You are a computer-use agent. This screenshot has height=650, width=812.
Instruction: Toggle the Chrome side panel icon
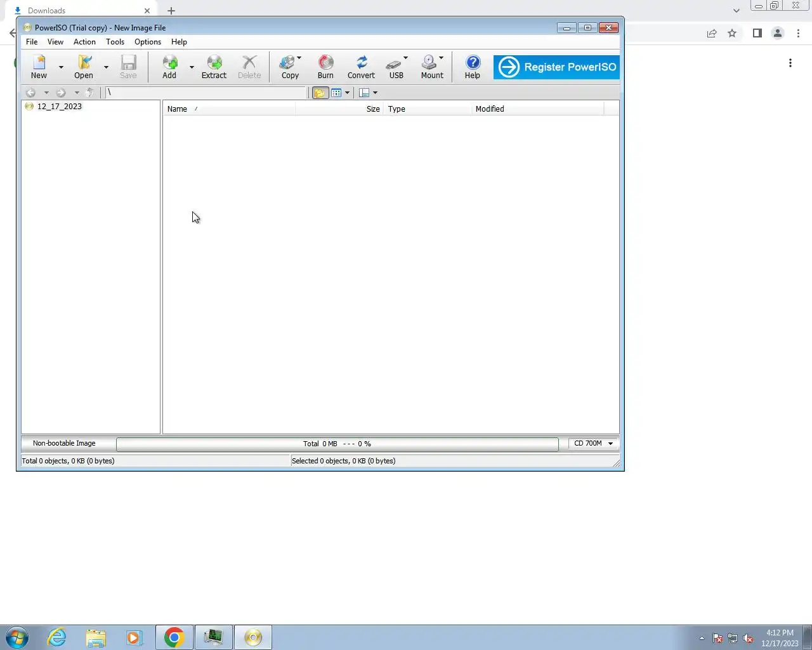[757, 33]
